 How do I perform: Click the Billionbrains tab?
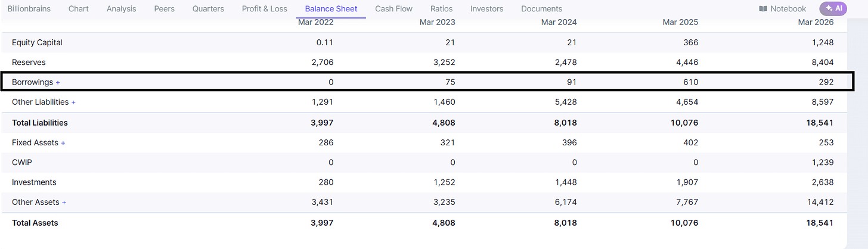29,9
